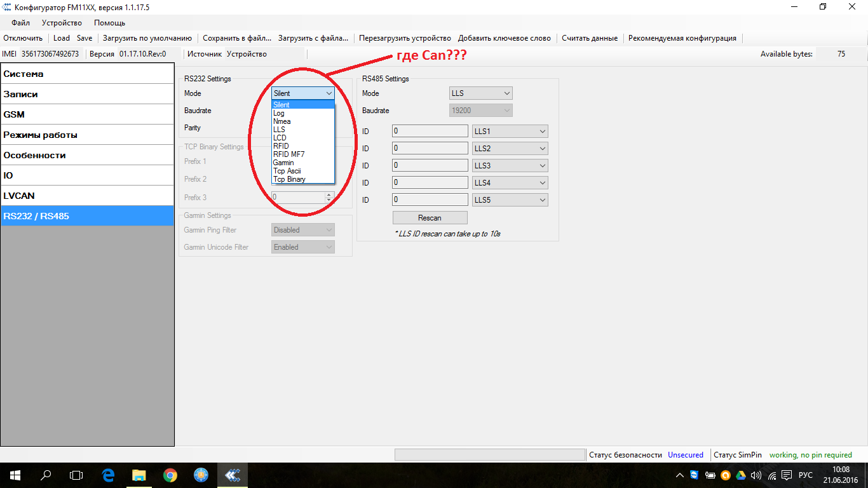Click the first LLS ID input field
Viewport: 868px width, 488px height.
[430, 132]
